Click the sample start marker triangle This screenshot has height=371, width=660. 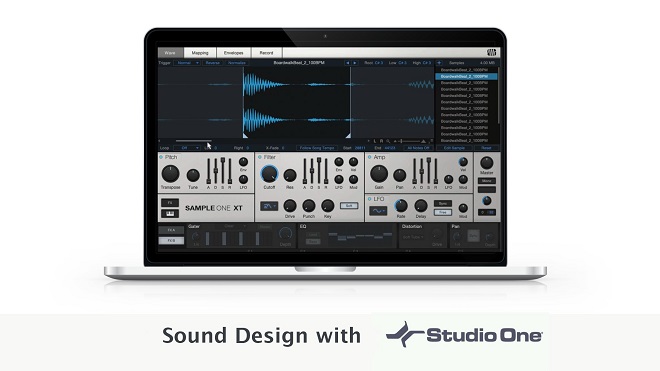tap(245, 136)
